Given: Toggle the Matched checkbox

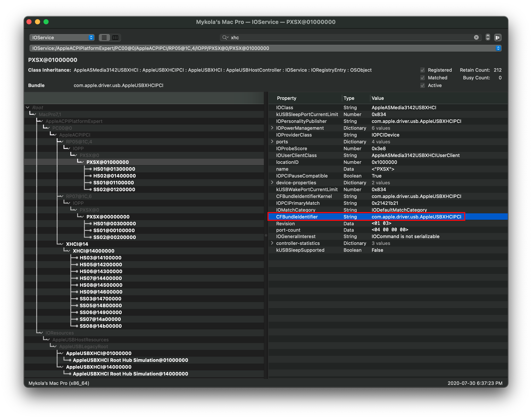Looking at the screenshot, I should pos(422,78).
